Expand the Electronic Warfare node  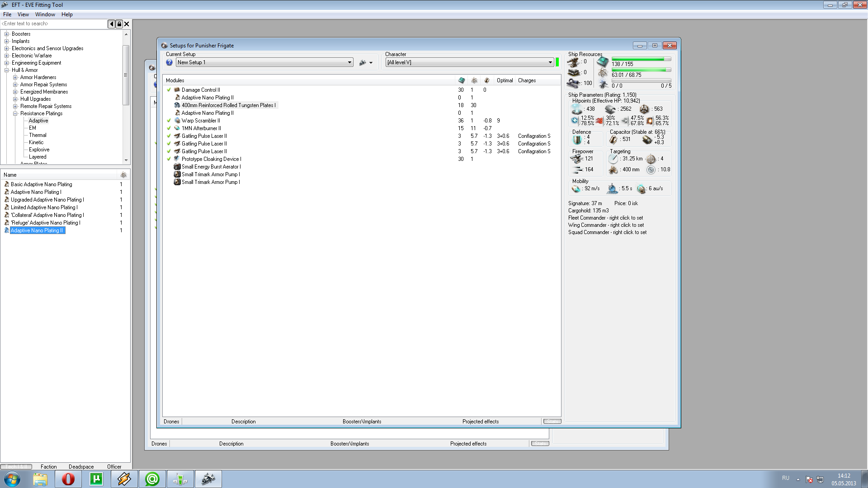pyautogui.click(x=6, y=56)
